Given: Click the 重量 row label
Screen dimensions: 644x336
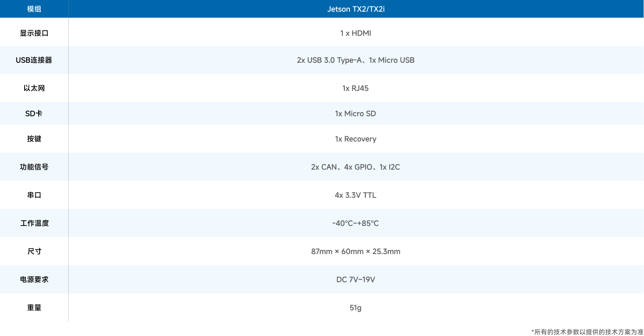Looking at the screenshot, I should (x=34, y=307).
